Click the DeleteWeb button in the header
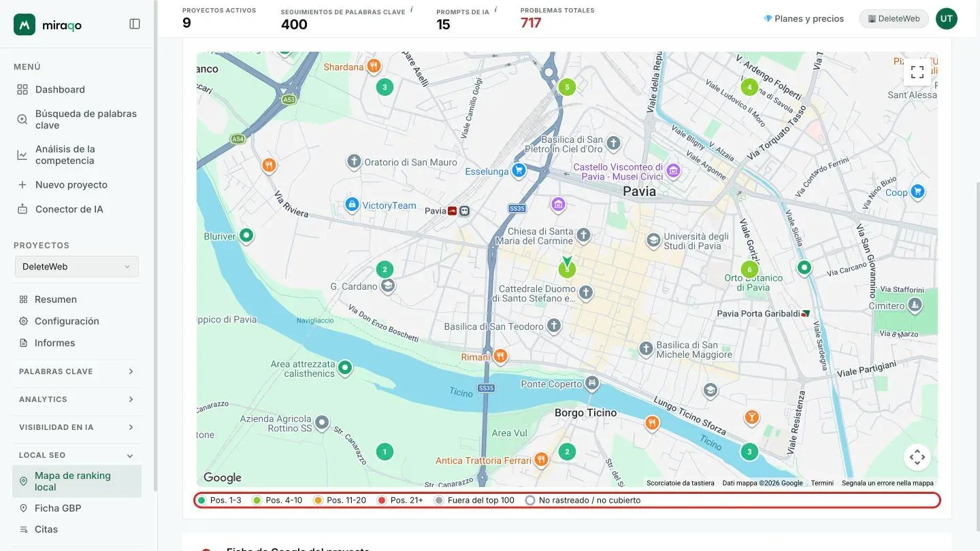The image size is (980, 551). [894, 18]
